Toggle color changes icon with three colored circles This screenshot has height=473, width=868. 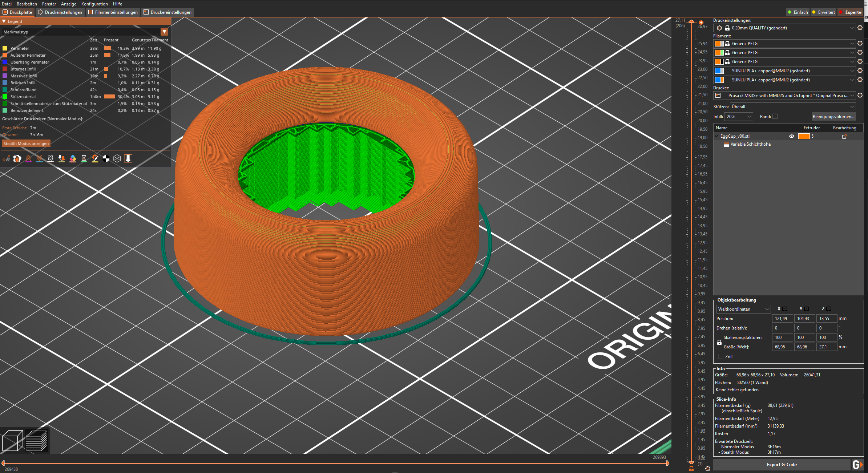click(x=73, y=158)
